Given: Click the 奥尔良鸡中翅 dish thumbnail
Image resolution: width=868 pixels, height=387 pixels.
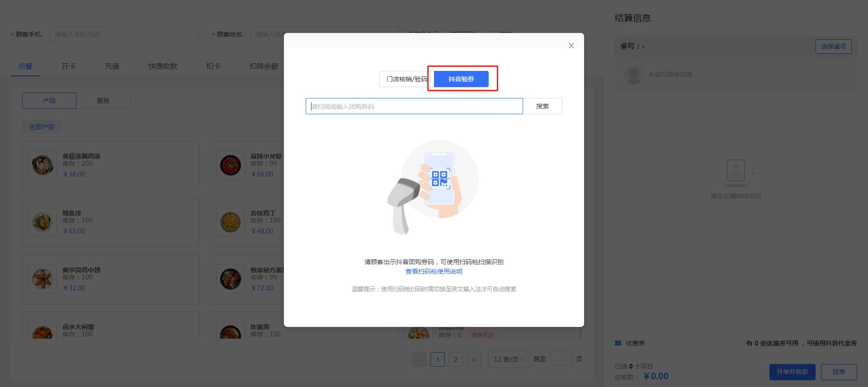Looking at the screenshot, I should pyautogui.click(x=42, y=279).
